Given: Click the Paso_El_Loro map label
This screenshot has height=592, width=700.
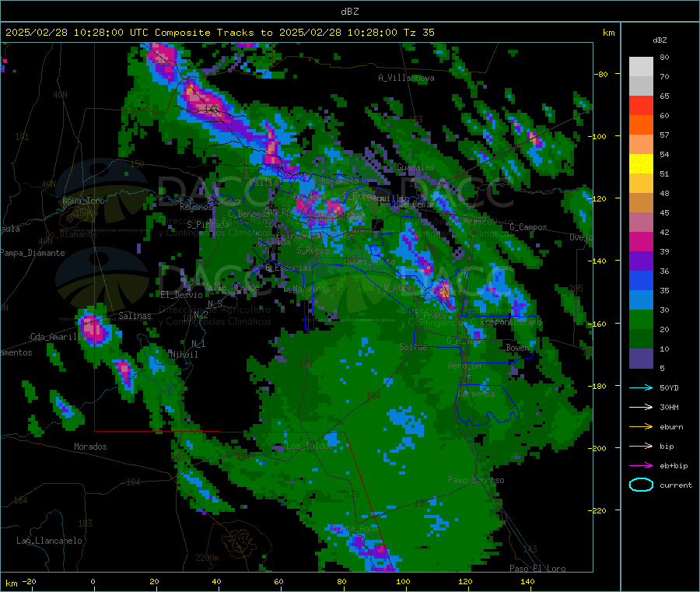Looking at the screenshot, I should coord(537,569).
